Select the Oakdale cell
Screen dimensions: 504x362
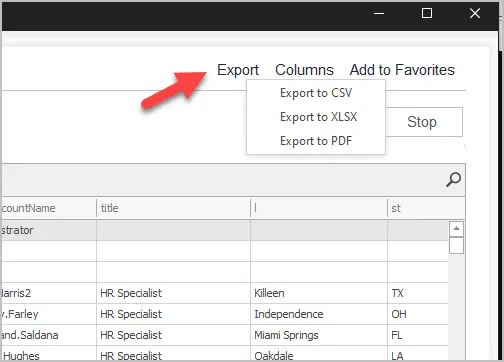(x=319, y=354)
